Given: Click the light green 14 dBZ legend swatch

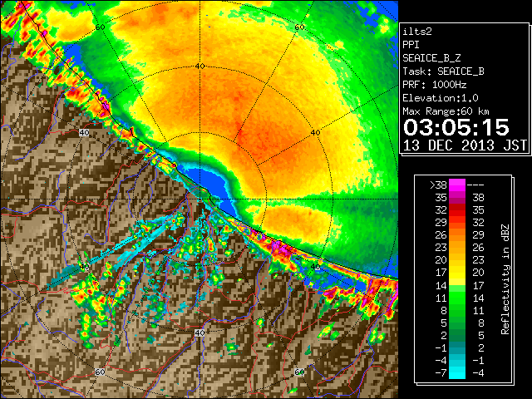Looking at the screenshot, I should 456,288.
